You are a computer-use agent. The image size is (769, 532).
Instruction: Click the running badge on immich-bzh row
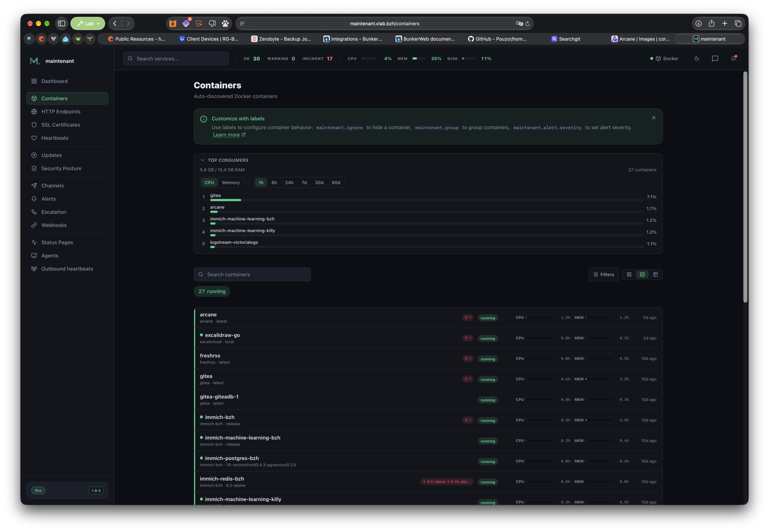coord(488,421)
